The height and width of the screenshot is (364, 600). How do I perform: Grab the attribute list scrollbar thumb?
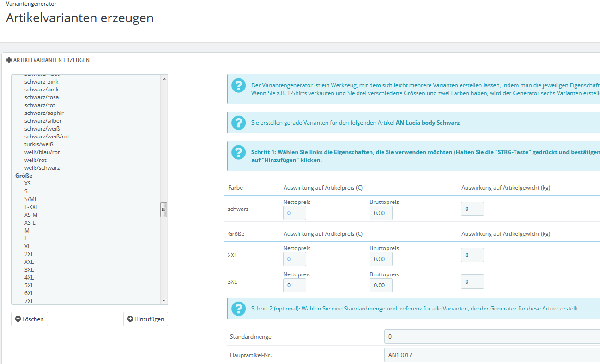pos(164,209)
